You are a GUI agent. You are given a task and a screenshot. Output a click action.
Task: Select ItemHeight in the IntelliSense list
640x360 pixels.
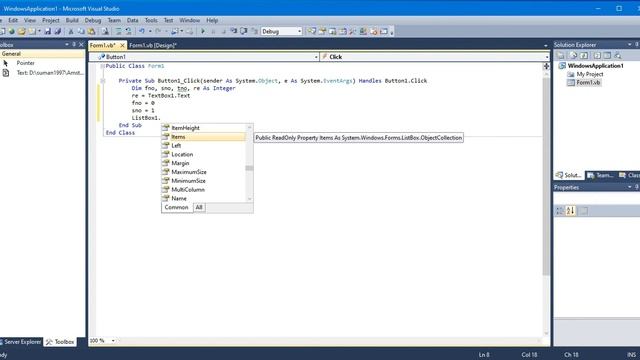point(204,128)
